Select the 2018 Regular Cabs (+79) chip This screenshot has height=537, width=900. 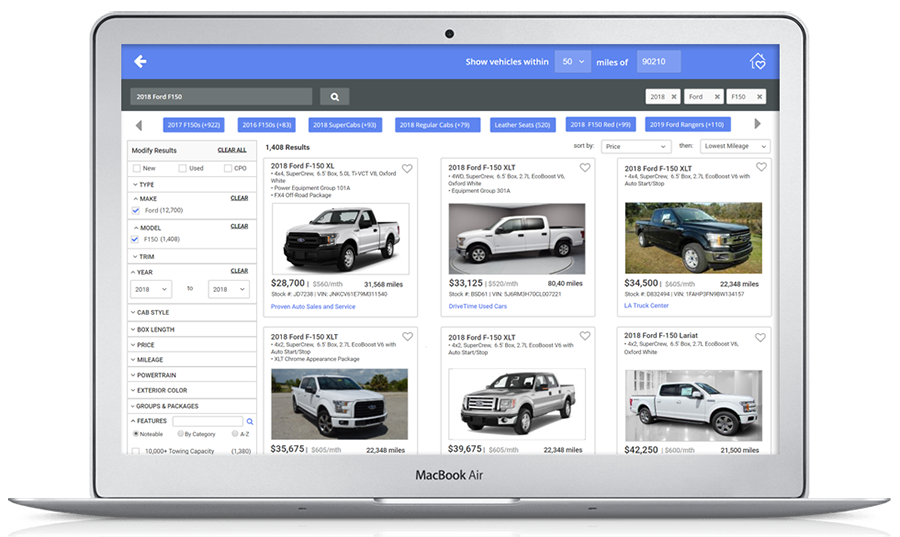coord(437,125)
